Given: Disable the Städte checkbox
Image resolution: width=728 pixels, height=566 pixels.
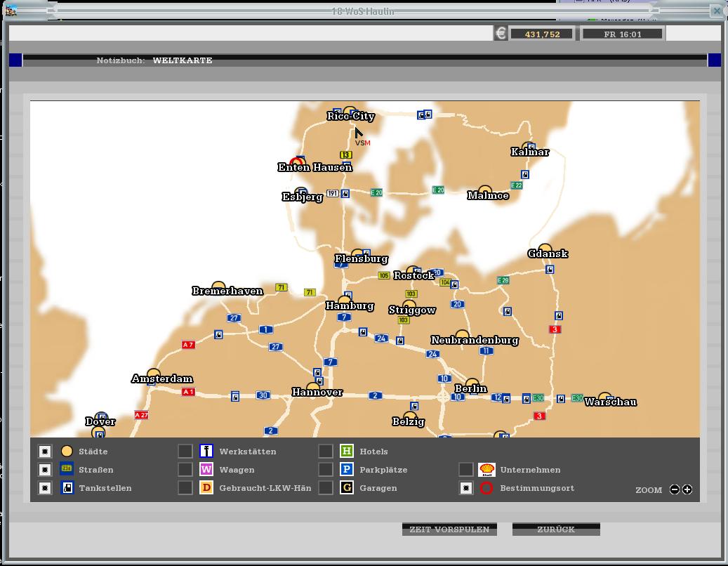Looking at the screenshot, I should pyautogui.click(x=45, y=452).
